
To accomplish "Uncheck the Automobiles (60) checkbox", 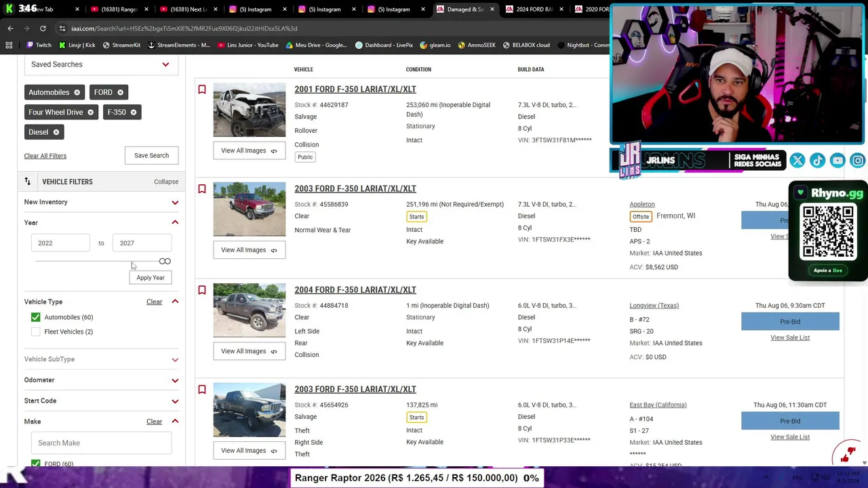I will [x=35, y=317].
